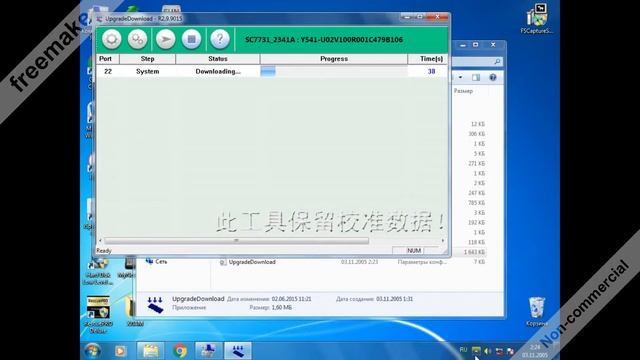Click the UpgradeDownload icon in details pane
The height and width of the screenshot is (360, 640).
(x=155, y=304)
